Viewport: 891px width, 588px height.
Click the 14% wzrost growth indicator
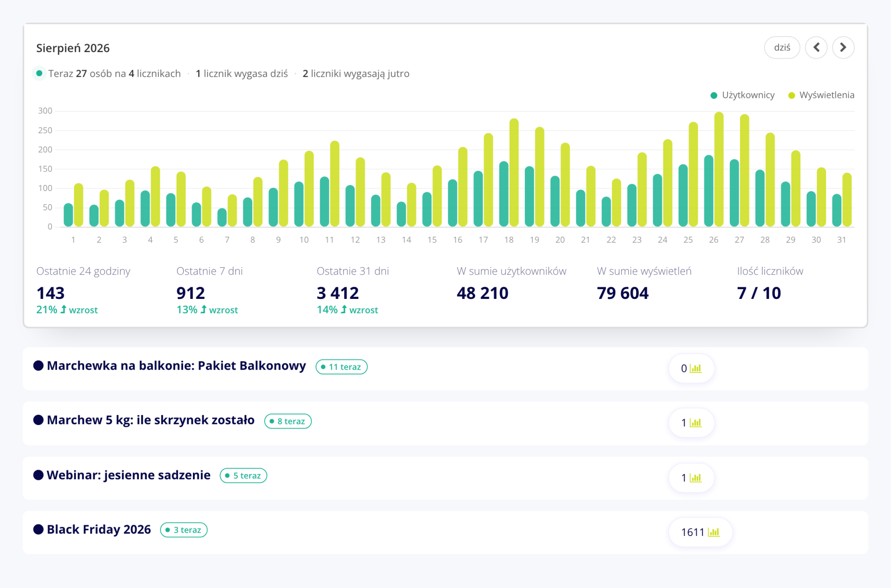point(347,310)
